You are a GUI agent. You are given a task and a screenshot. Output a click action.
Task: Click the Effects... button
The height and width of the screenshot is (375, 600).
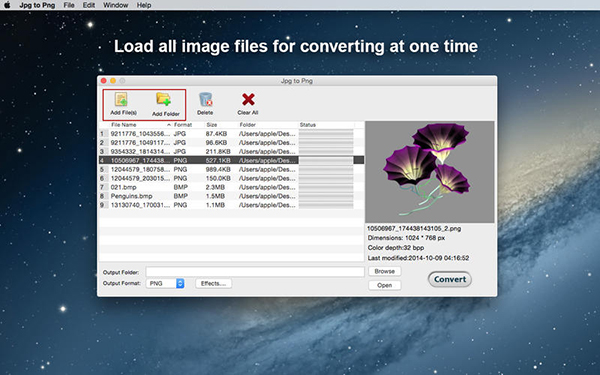[x=214, y=283]
